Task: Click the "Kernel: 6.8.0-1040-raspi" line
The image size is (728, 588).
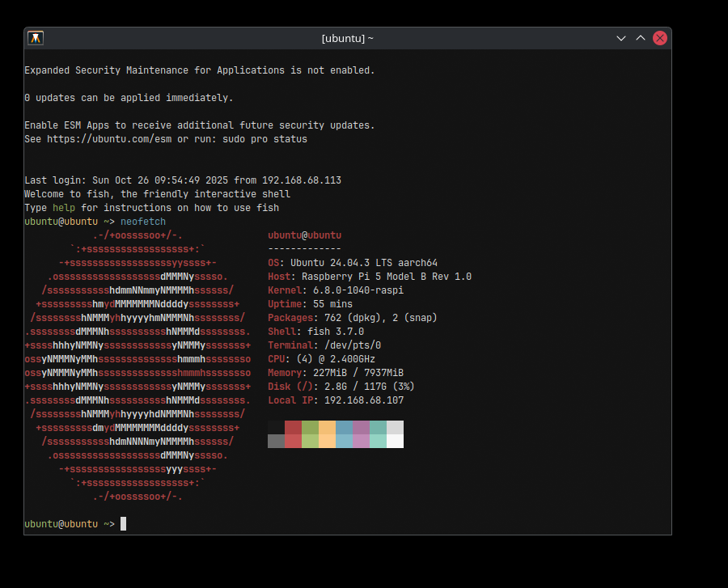Action: tap(336, 290)
